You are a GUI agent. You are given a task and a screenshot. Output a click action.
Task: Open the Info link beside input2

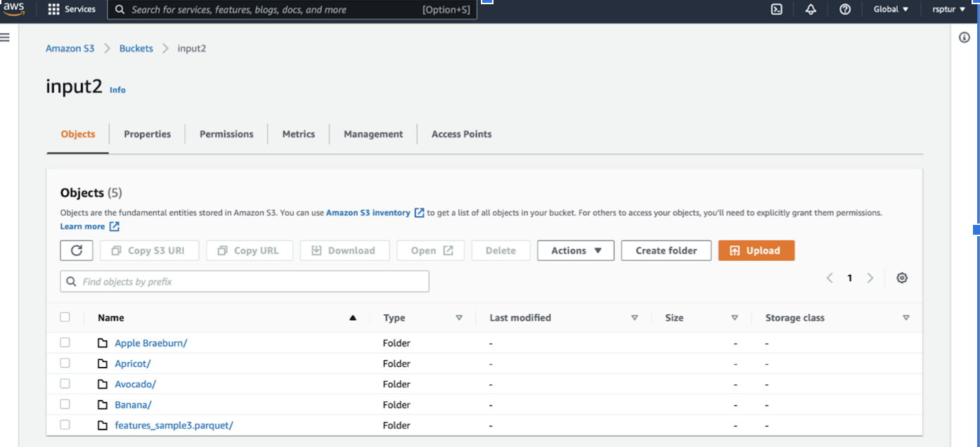117,90
